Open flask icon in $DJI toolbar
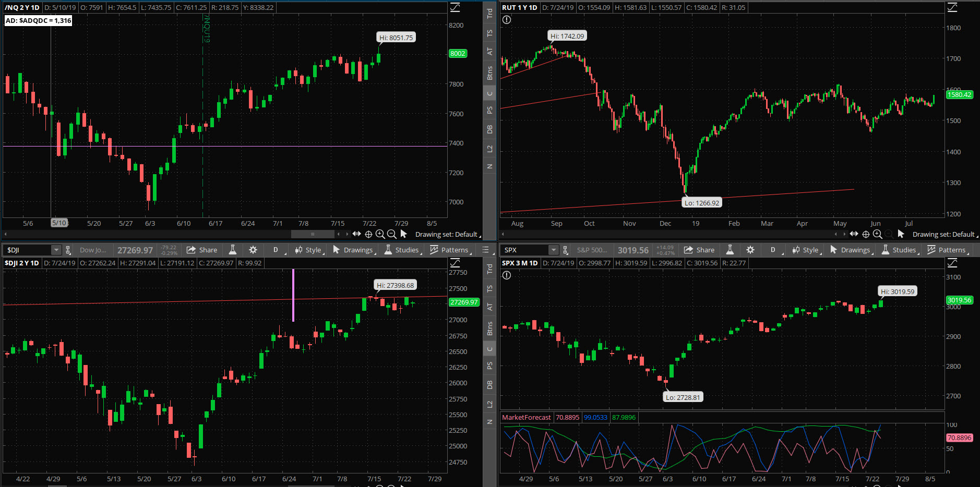This screenshot has width=980, height=487. click(x=233, y=250)
